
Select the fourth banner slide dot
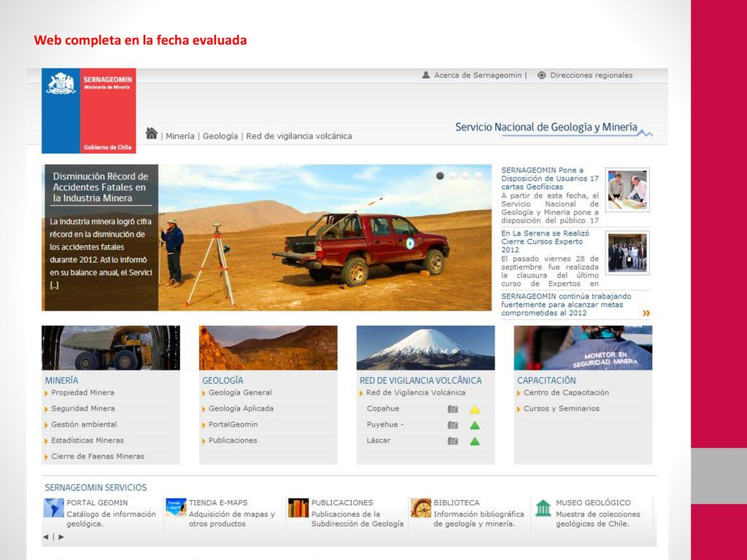pyautogui.click(x=478, y=176)
